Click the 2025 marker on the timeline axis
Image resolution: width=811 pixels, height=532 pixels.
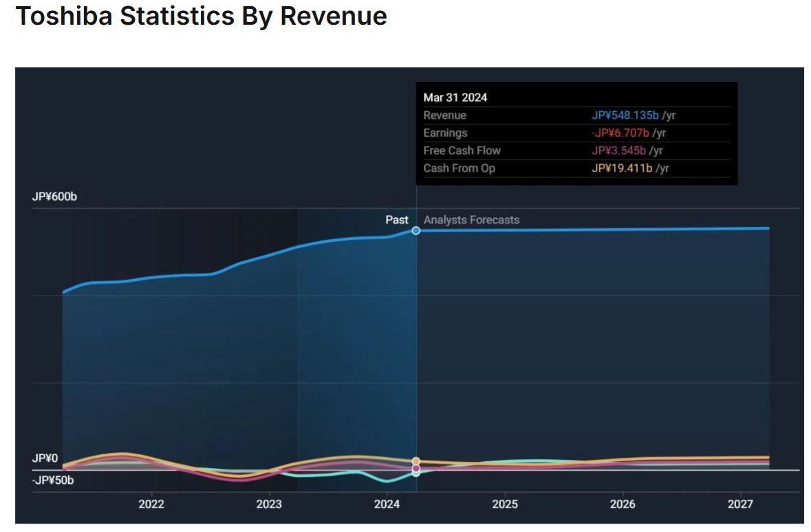coord(506,504)
